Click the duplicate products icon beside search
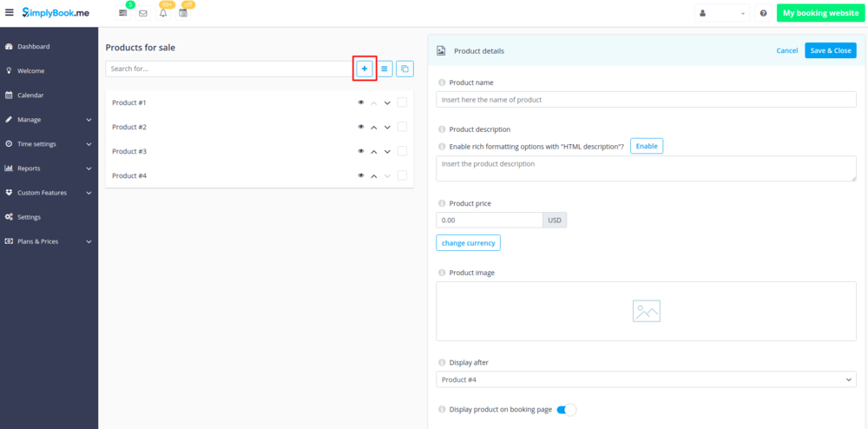Screen dimensions: 868x429 (x=404, y=69)
